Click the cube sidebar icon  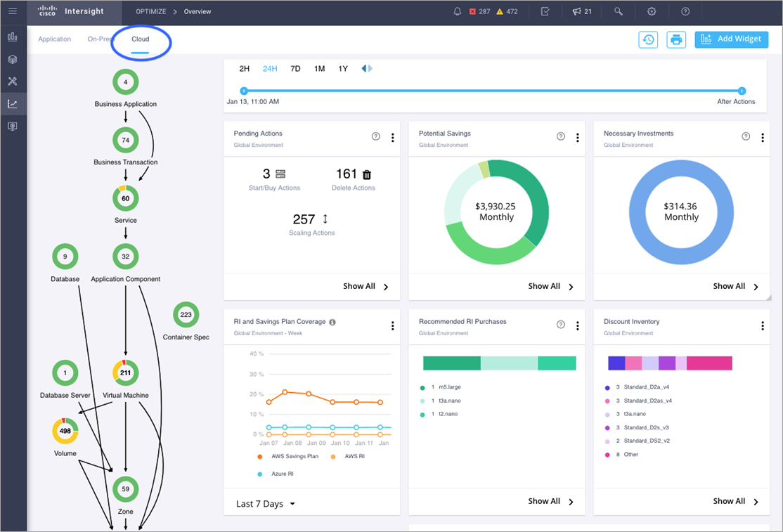[13, 60]
